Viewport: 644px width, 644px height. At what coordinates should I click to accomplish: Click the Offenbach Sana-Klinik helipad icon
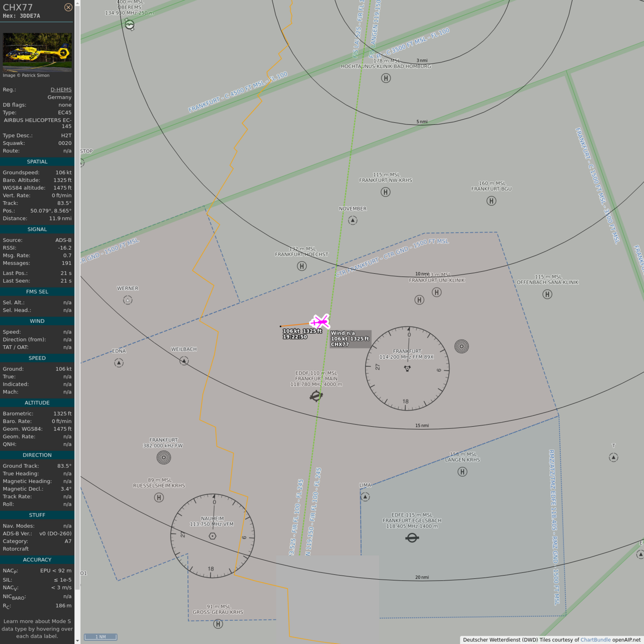click(x=547, y=294)
